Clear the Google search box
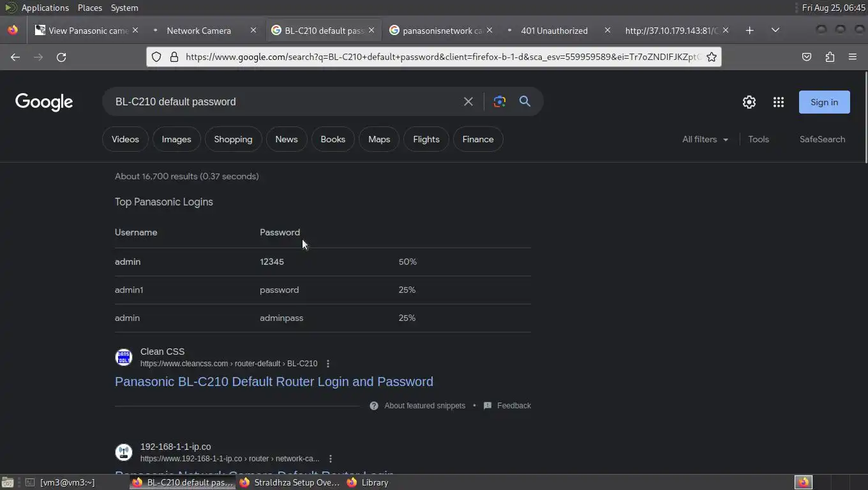This screenshot has height=490, width=868. click(468, 101)
